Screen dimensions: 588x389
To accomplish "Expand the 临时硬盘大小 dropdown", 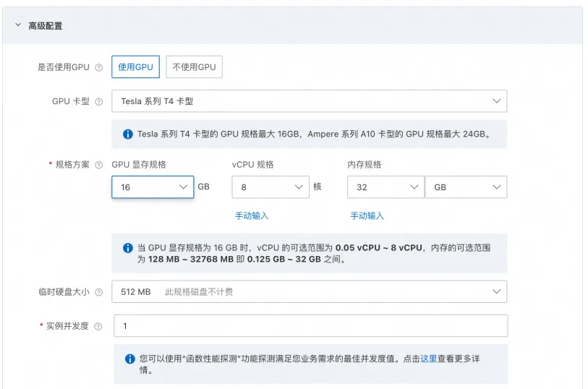I will point(309,291).
